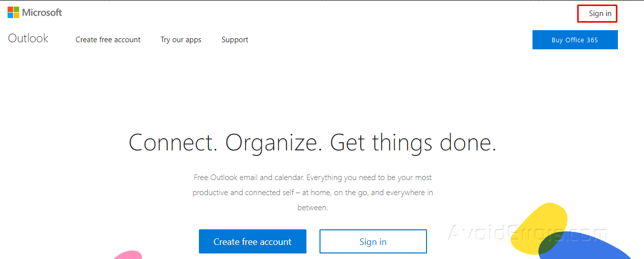The width and height of the screenshot is (644, 259).
Task: Select Support in the navigation bar
Action: 235,40
